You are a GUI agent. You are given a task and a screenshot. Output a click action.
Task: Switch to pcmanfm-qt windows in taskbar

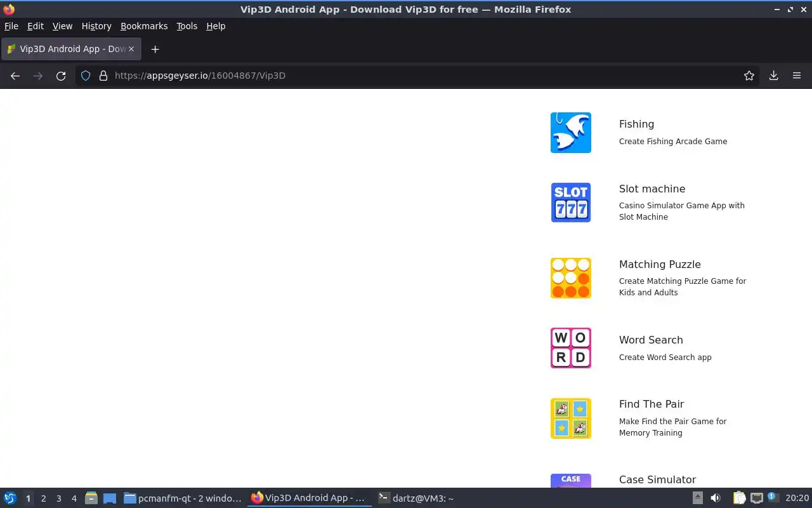(x=183, y=498)
